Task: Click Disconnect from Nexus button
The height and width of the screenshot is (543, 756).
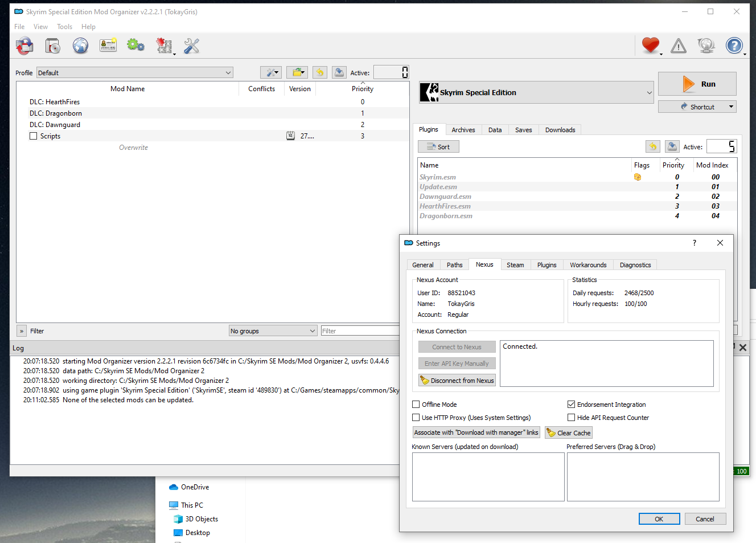Action: 457,380
